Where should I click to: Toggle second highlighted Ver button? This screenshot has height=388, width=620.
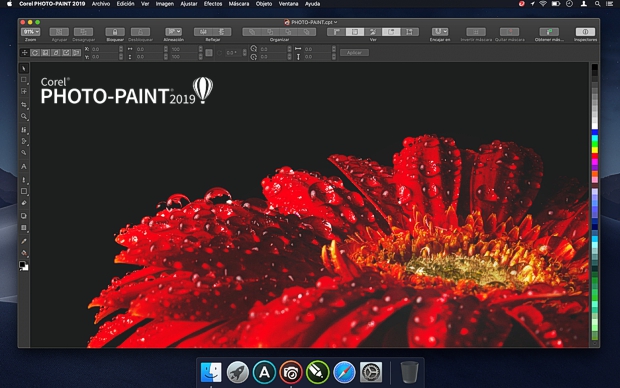(x=355, y=32)
